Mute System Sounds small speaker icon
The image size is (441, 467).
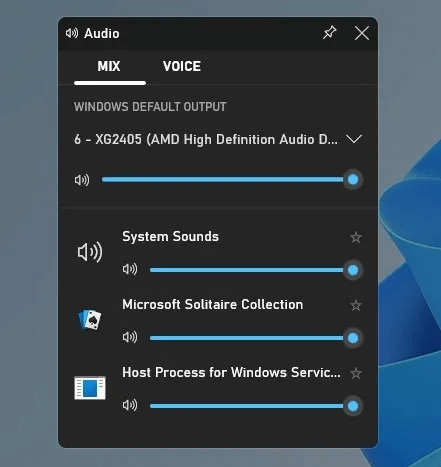tap(130, 269)
